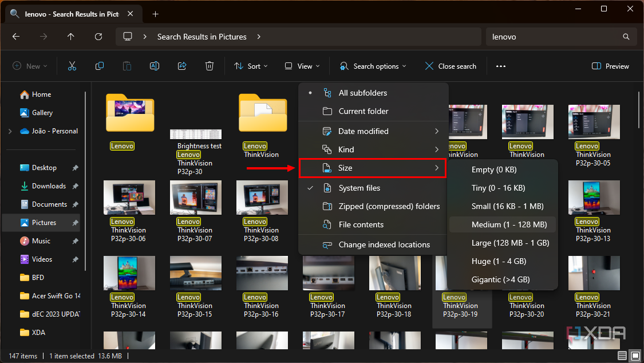Switch to large thumbnails view in status bar
The image size is (644, 363).
coord(635,356)
